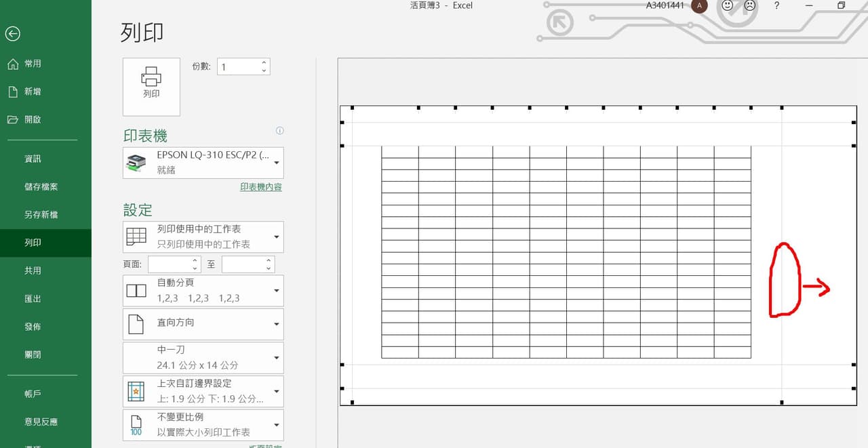Viewport: 868px width, 448px height.
Task: Open the EPSON LQ-310 printer dropdown
Action: (275, 163)
